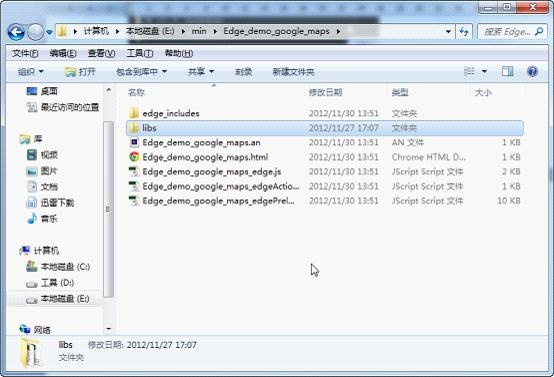The image size is (554, 377).
Task: Open 迅雷下载 library
Action: 57,202
